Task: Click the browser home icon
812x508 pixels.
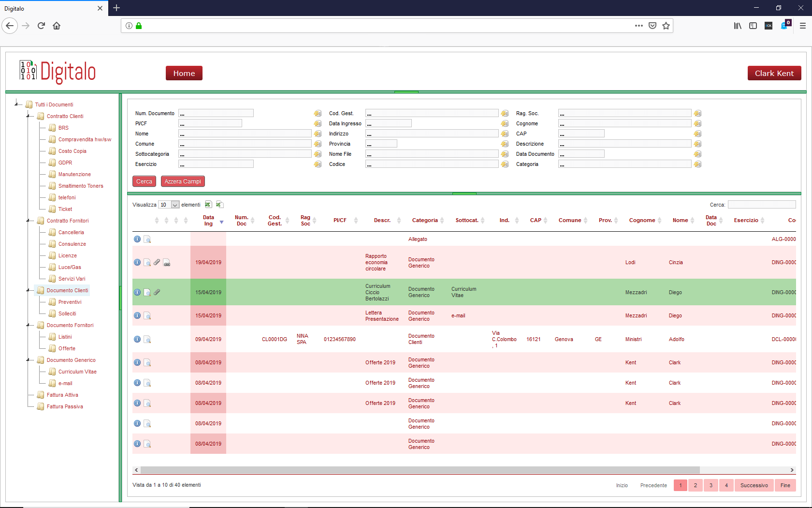Action: (57, 26)
